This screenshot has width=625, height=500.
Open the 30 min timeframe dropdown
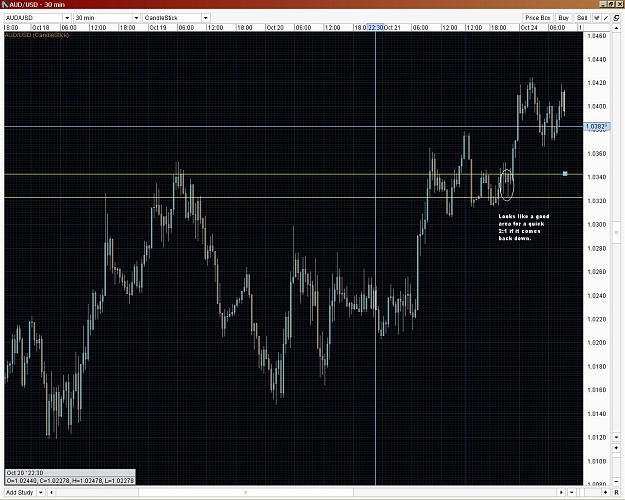pyautogui.click(x=136, y=18)
